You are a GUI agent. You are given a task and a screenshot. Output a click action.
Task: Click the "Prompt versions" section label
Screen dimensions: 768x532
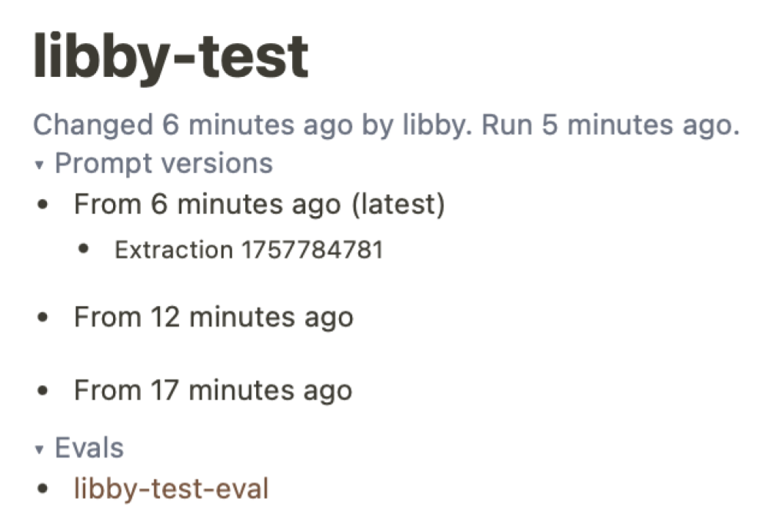pyautogui.click(x=164, y=164)
